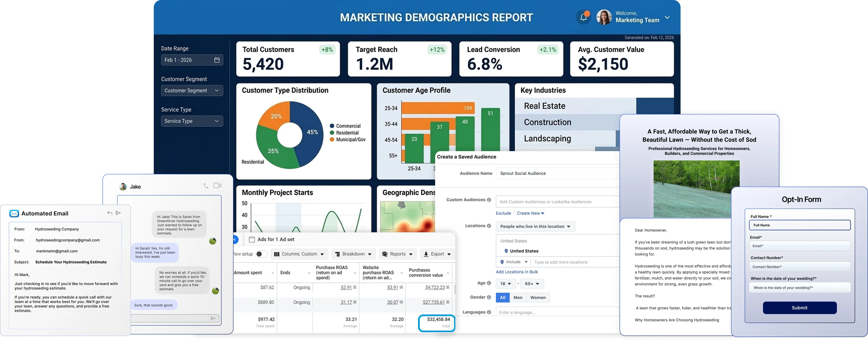Open the Breakdown menu
868x343 pixels.
click(x=353, y=254)
